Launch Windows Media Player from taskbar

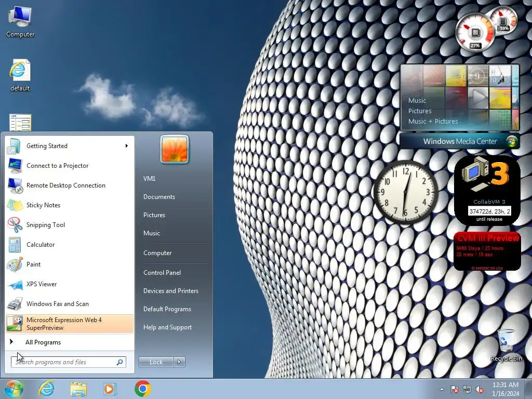(110, 389)
